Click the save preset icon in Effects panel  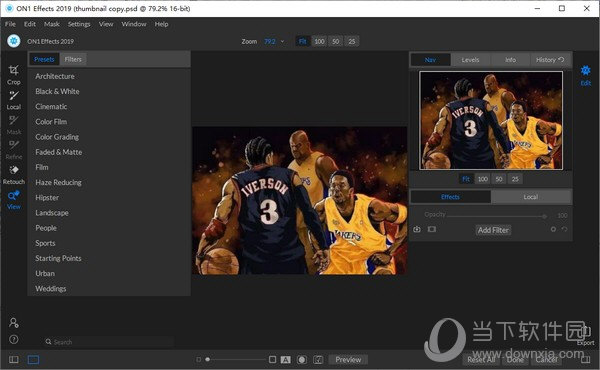click(417, 229)
